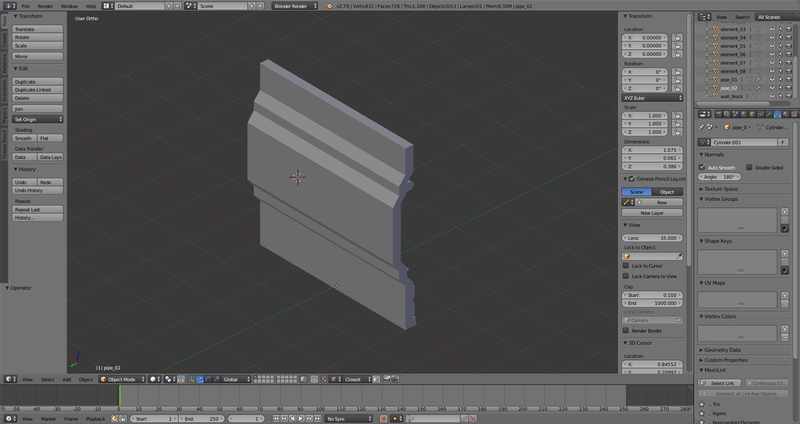Click the auto keyframe record button
Image resolution: width=800 pixels, height=424 pixels.
coord(383,418)
